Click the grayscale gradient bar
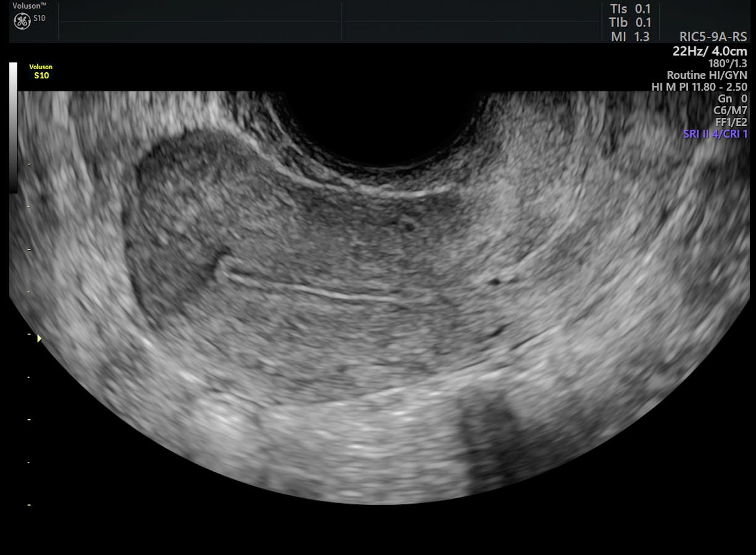This screenshot has height=555, width=756. [x=14, y=127]
